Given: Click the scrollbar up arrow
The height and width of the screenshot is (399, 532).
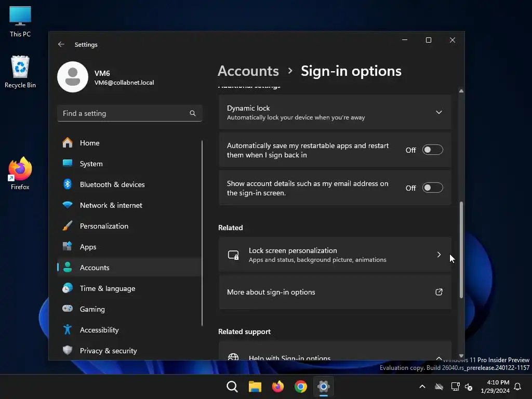Looking at the screenshot, I should (x=461, y=91).
